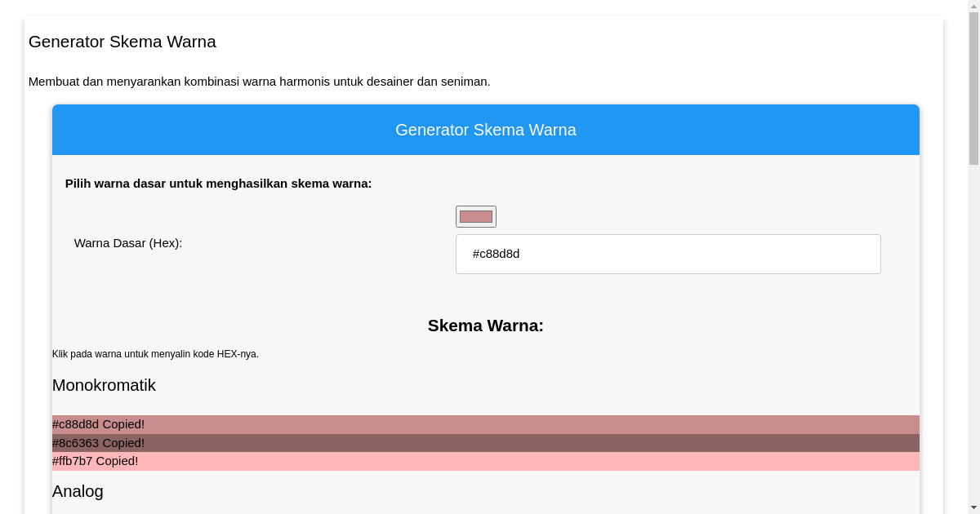Click the Warna Dasar (Hex) label
The image size is (980, 514).
click(128, 243)
